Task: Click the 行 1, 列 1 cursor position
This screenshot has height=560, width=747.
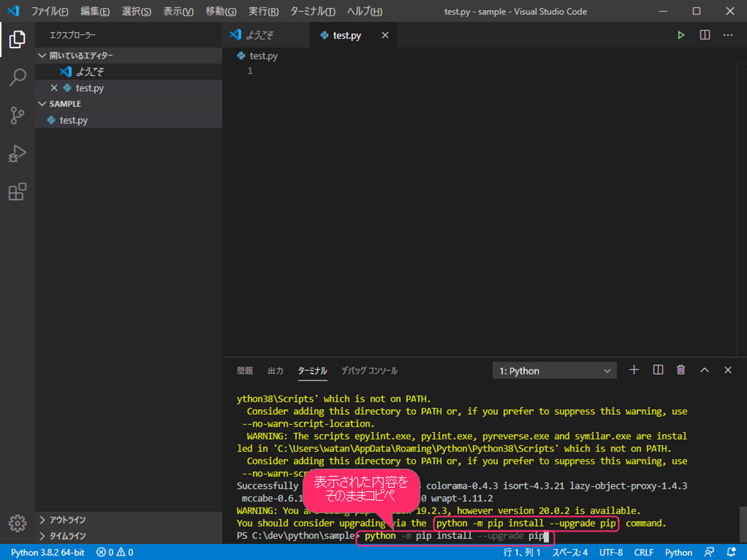Action: 521,553
